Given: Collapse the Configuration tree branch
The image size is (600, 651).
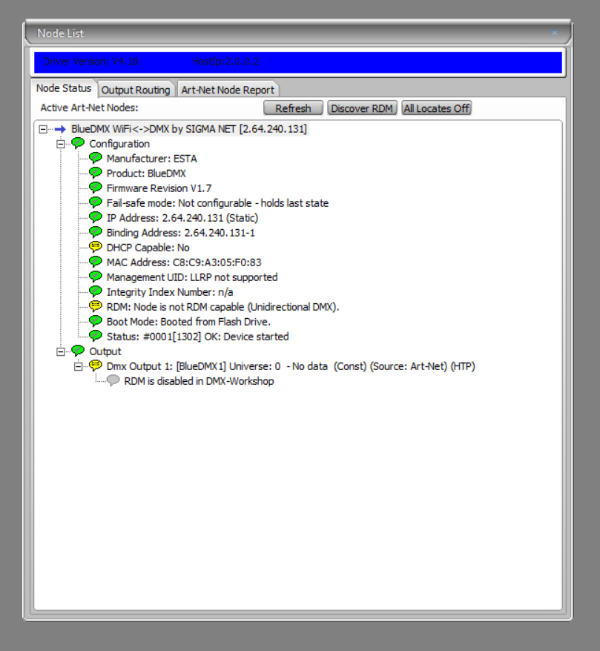Looking at the screenshot, I should pyautogui.click(x=60, y=144).
